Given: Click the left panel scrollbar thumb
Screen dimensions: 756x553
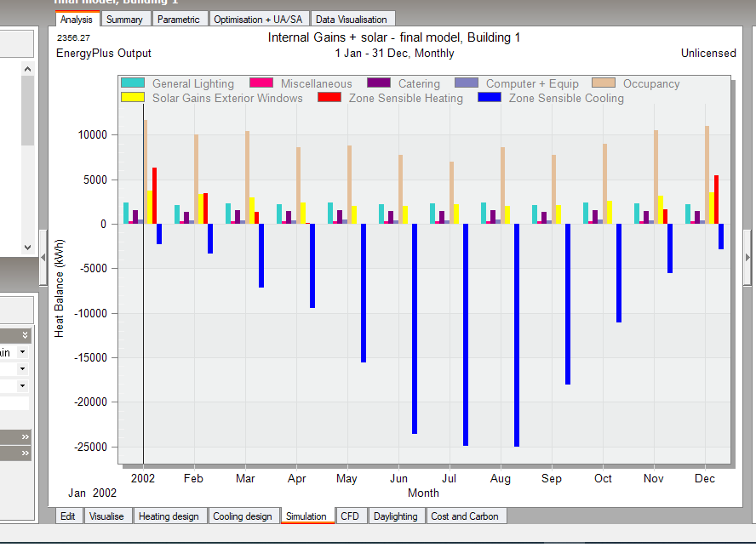Looking at the screenshot, I should point(27,111).
